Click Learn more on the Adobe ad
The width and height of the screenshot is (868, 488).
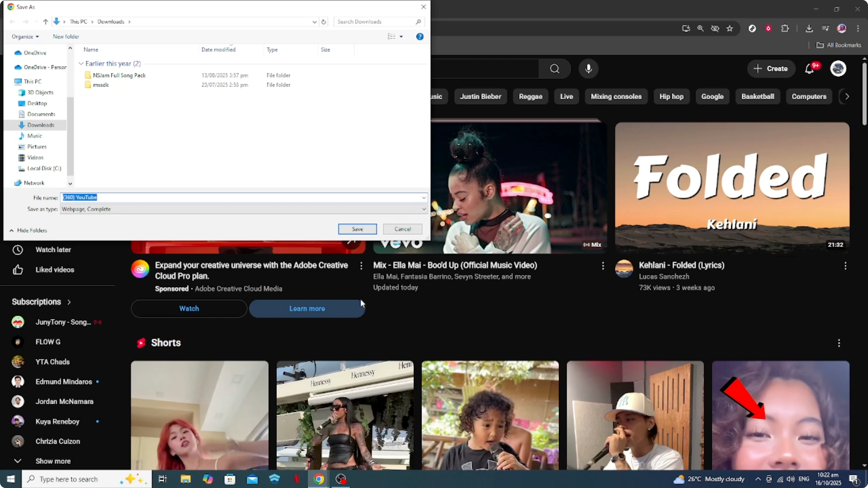307,309
